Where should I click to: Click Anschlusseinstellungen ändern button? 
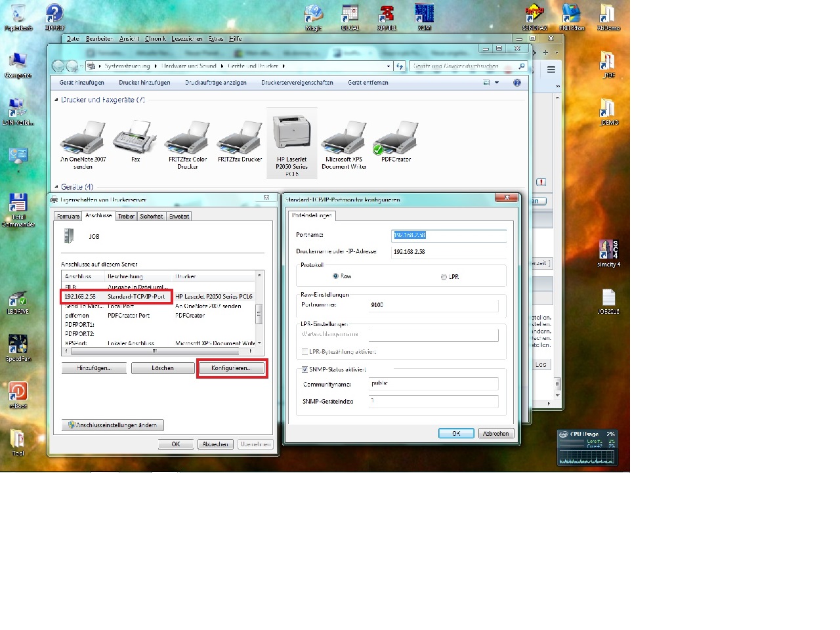coord(113,425)
